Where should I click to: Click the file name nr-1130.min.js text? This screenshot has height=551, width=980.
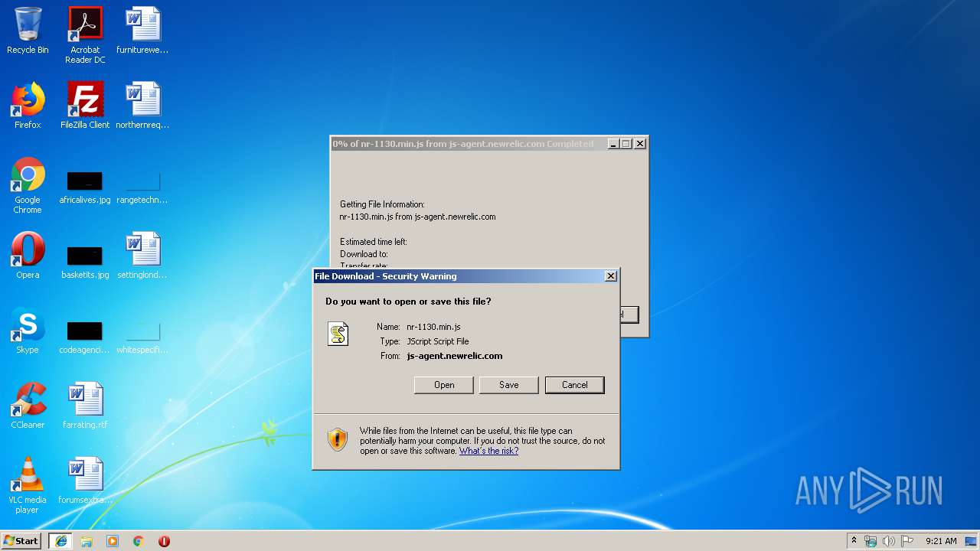(433, 327)
